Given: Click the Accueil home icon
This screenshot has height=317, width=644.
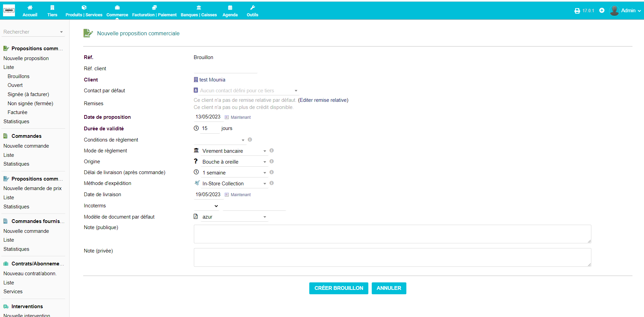Looking at the screenshot, I should pos(30,8).
